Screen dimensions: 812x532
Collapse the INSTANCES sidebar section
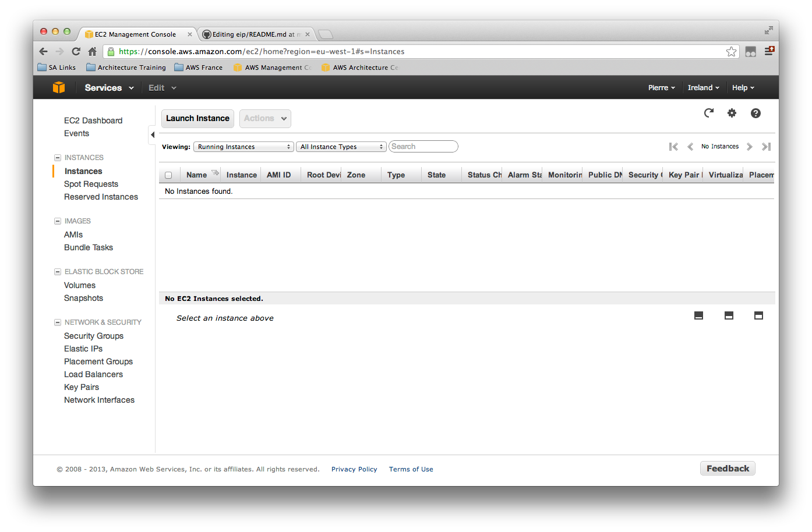coord(58,158)
